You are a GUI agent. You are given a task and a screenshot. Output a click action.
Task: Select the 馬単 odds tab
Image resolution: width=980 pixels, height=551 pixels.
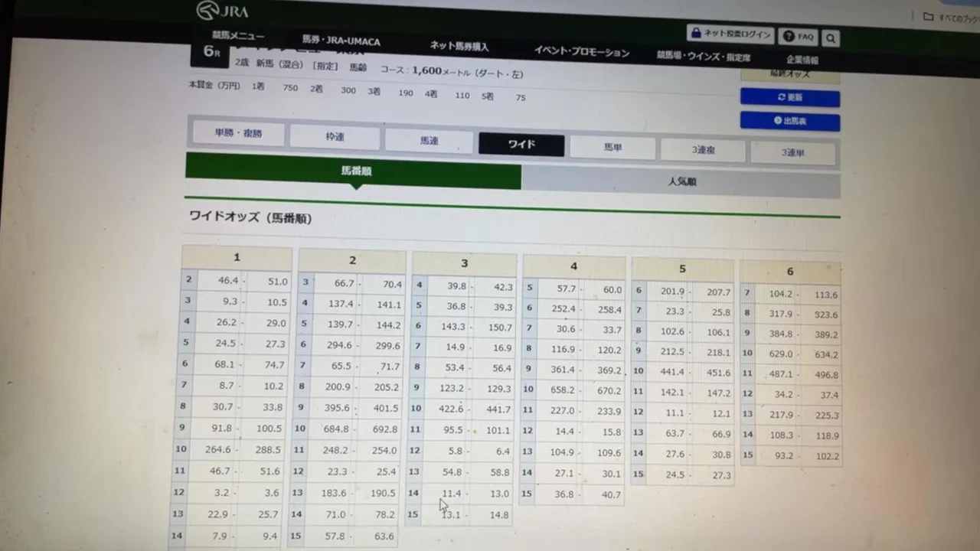tap(612, 148)
